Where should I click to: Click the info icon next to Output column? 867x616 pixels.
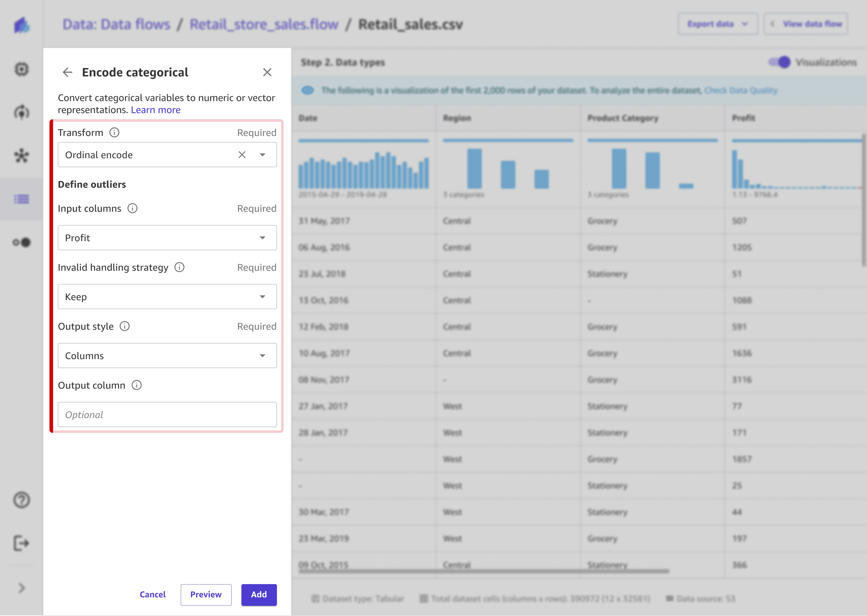coord(137,385)
